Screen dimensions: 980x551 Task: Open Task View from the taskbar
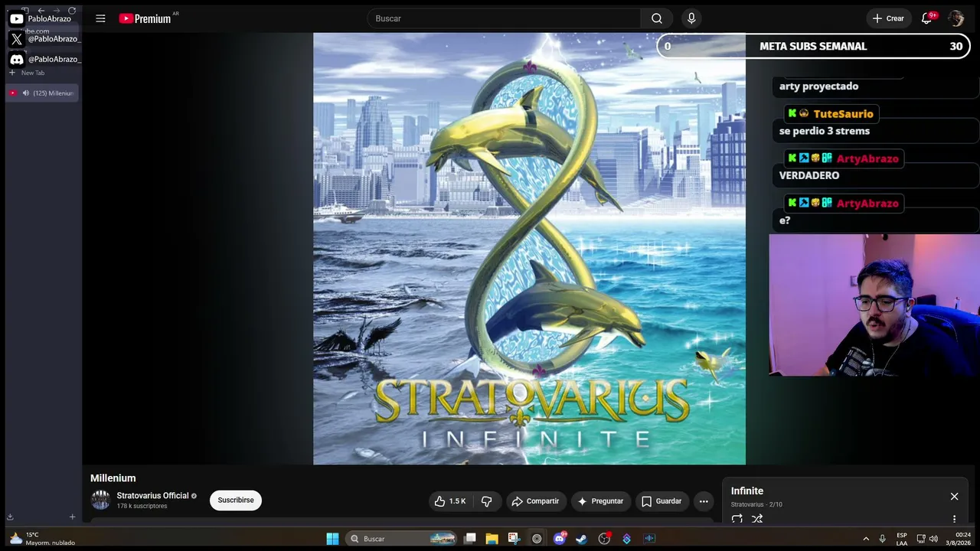click(470, 539)
